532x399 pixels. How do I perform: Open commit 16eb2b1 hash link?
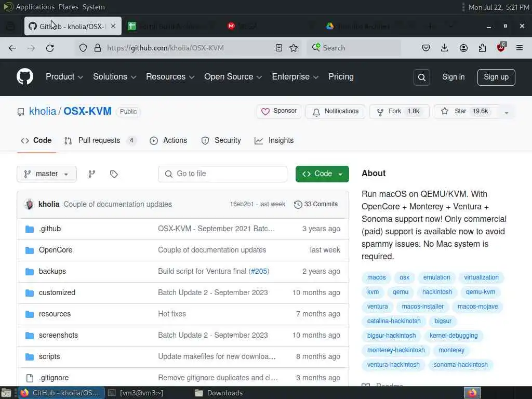(242, 204)
